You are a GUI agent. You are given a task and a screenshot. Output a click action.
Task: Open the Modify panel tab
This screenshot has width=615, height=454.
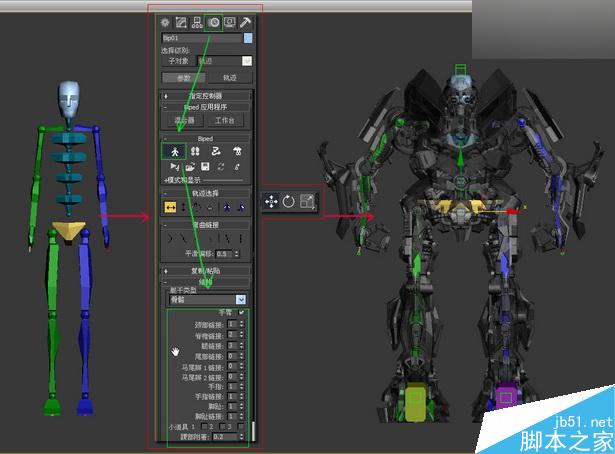(181, 22)
